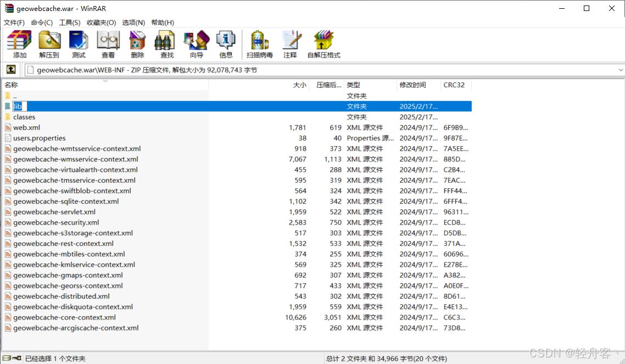Screen dimensions: 625x364
Task: Go up one folder level arrow button
Action: coord(11,70)
